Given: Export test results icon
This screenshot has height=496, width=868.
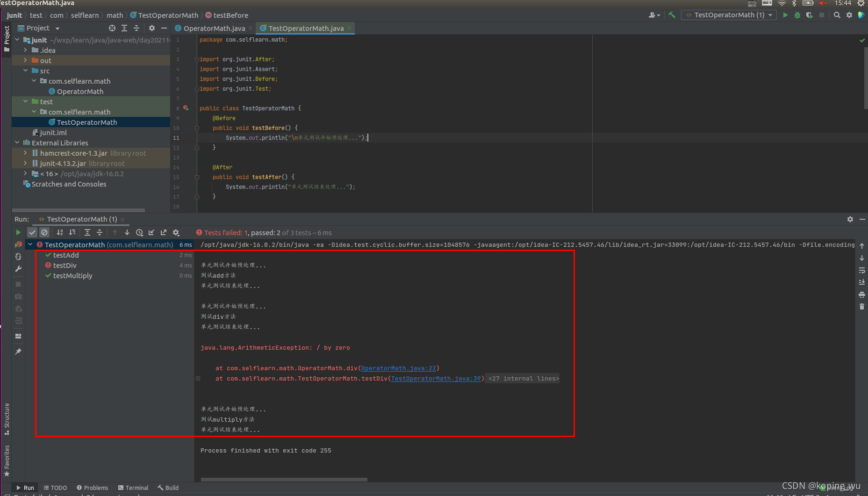Looking at the screenshot, I should [164, 232].
